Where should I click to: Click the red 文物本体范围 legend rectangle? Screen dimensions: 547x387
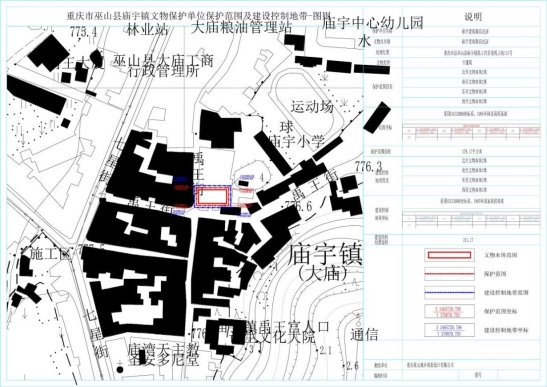449,255
